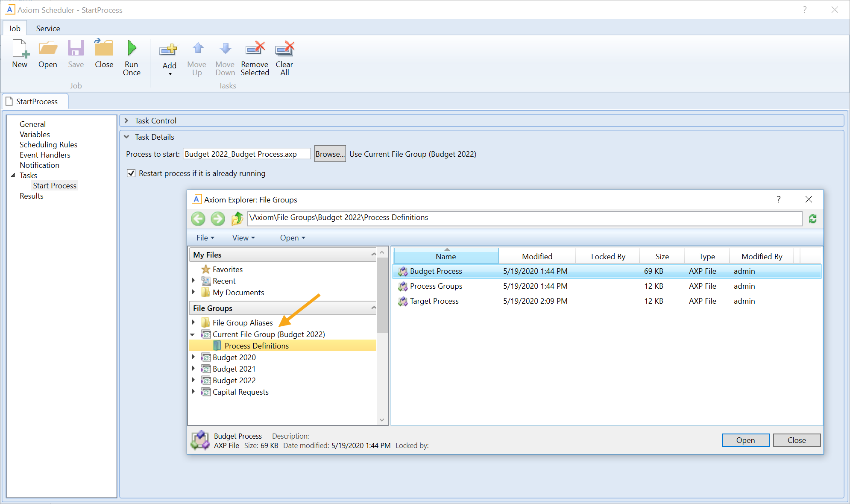The height and width of the screenshot is (504, 850).
Task: Click the Open job folder icon
Action: (47, 49)
